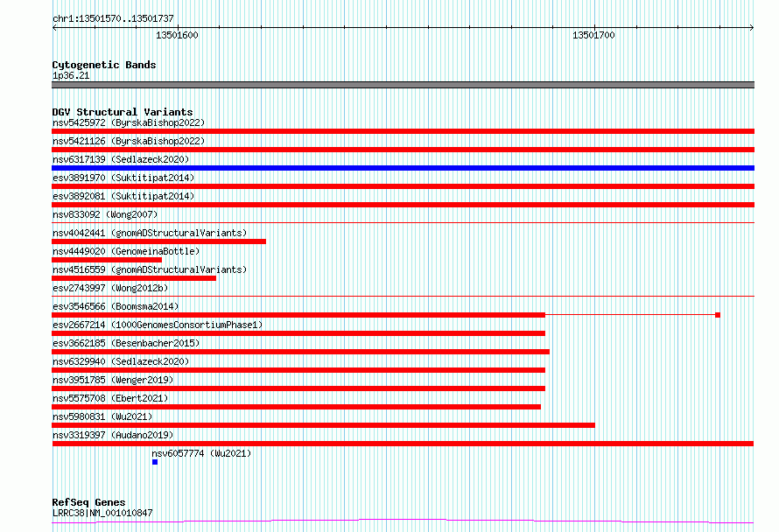Click the chr1:13501570..13501737 coordinates text

tap(113, 18)
